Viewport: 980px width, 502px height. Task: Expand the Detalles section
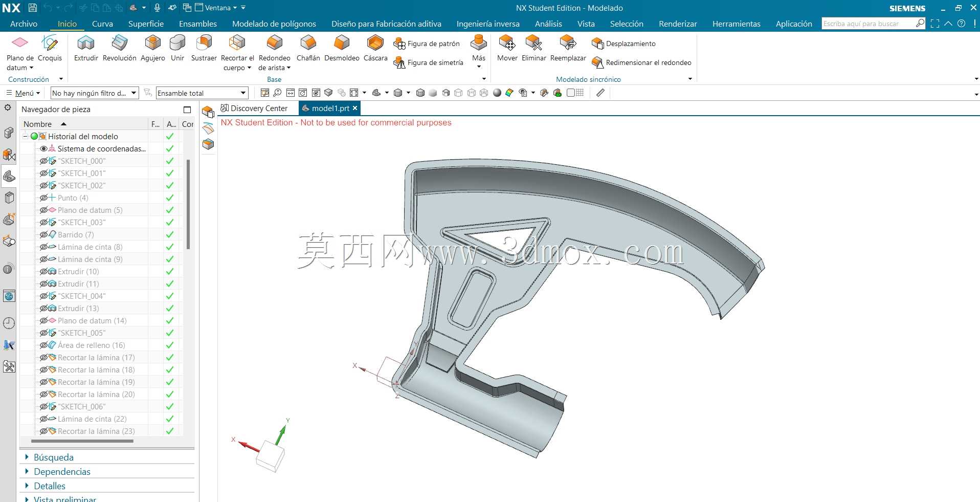27,486
